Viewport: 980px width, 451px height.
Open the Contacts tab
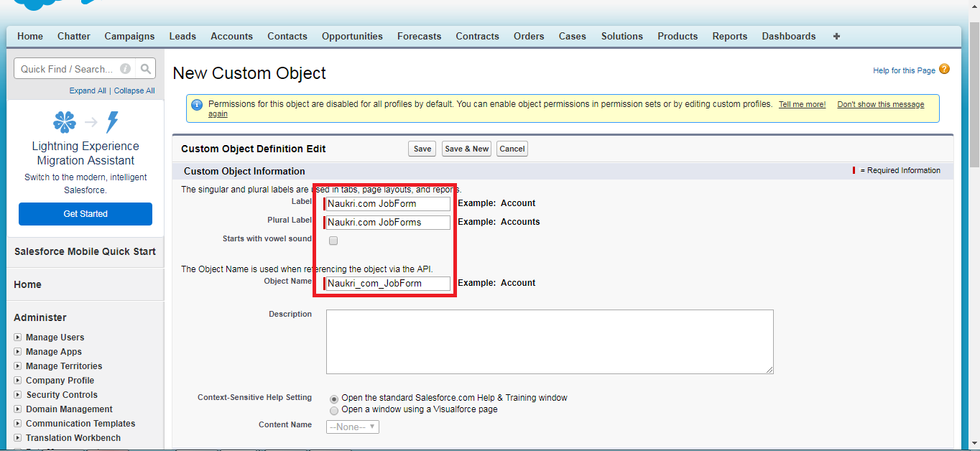tap(287, 36)
